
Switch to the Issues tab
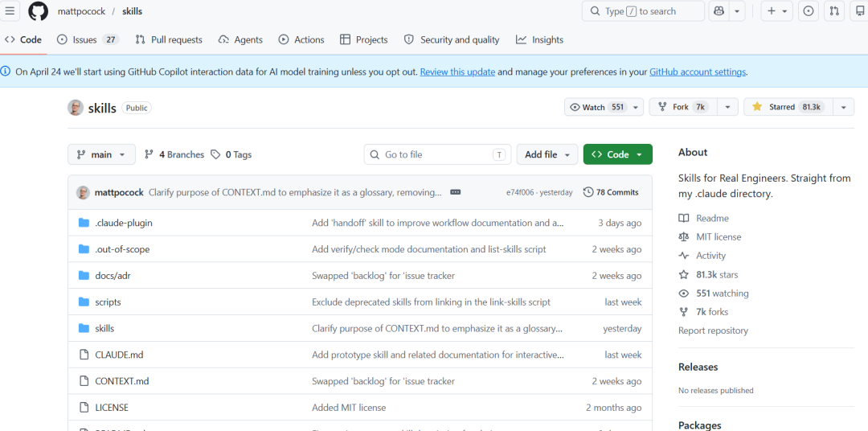[x=88, y=40]
